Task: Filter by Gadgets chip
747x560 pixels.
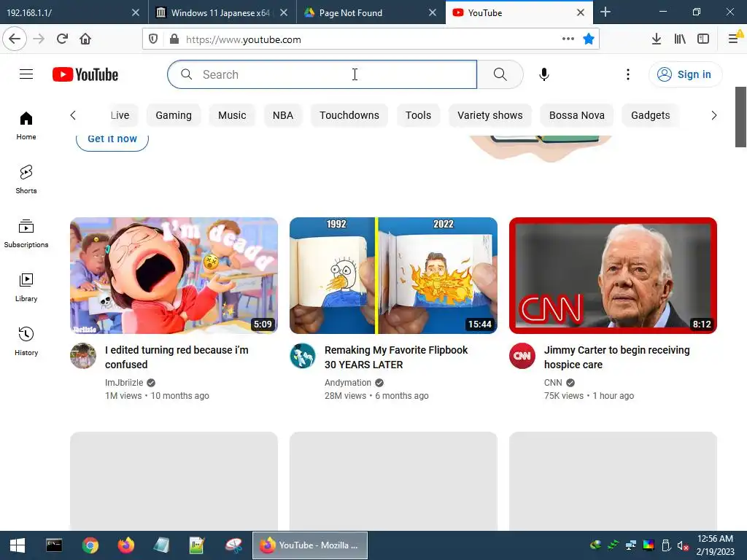Action: [x=650, y=115]
